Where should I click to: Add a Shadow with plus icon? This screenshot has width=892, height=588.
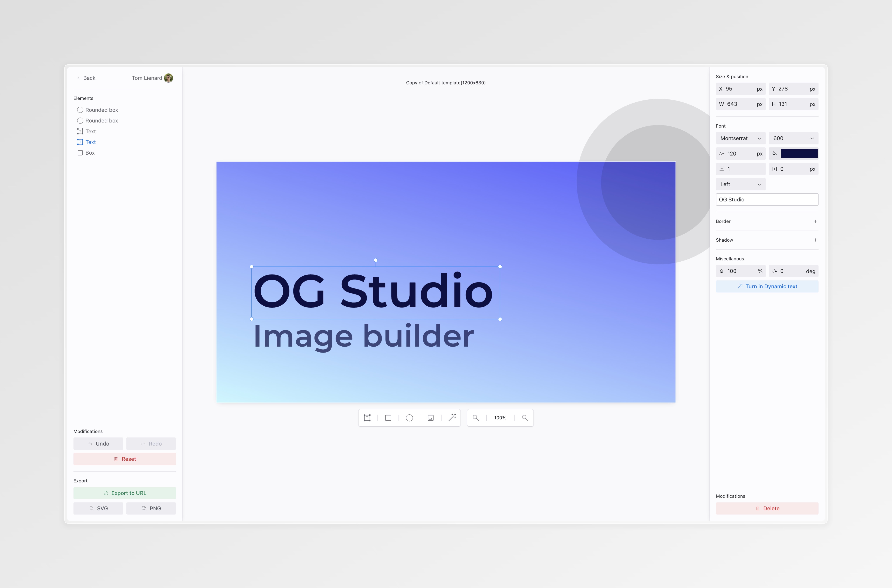[x=815, y=240]
